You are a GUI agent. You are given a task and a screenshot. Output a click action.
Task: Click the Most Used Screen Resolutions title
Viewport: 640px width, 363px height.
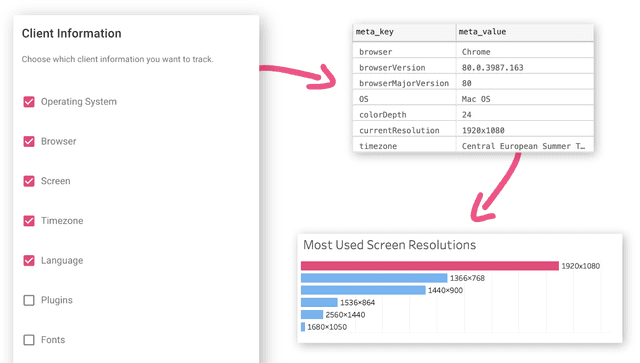point(389,245)
